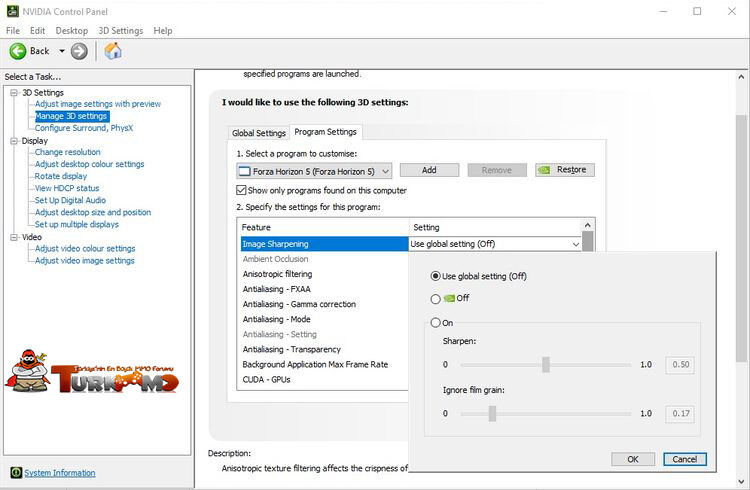The image size is (750, 490).
Task: Click the main panel scroll-up arrow
Action: click(741, 77)
